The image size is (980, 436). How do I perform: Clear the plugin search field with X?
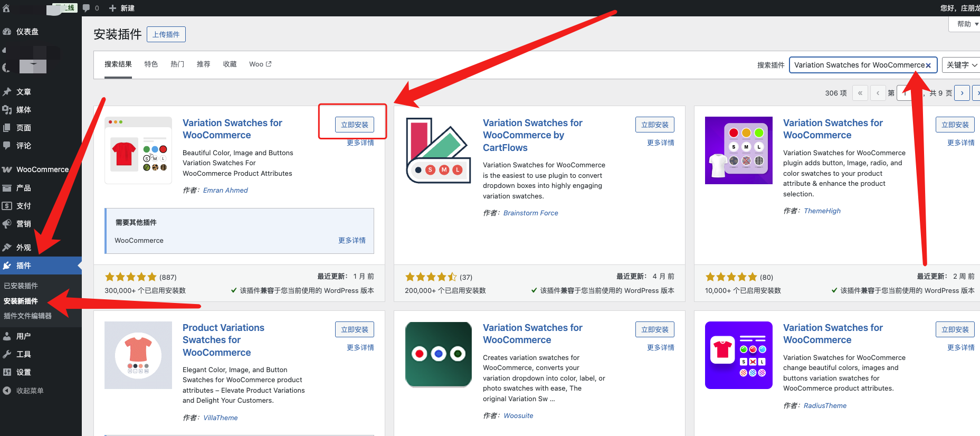coord(928,65)
